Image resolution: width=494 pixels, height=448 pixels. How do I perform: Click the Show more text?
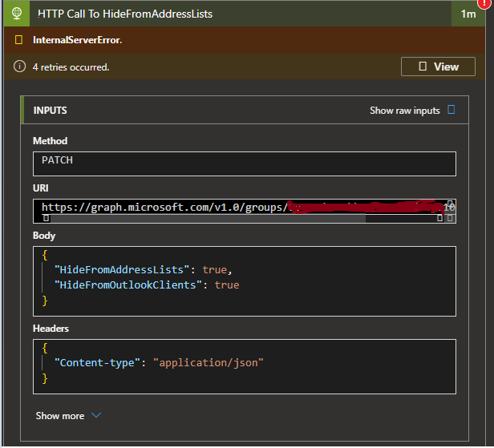point(60,416)
